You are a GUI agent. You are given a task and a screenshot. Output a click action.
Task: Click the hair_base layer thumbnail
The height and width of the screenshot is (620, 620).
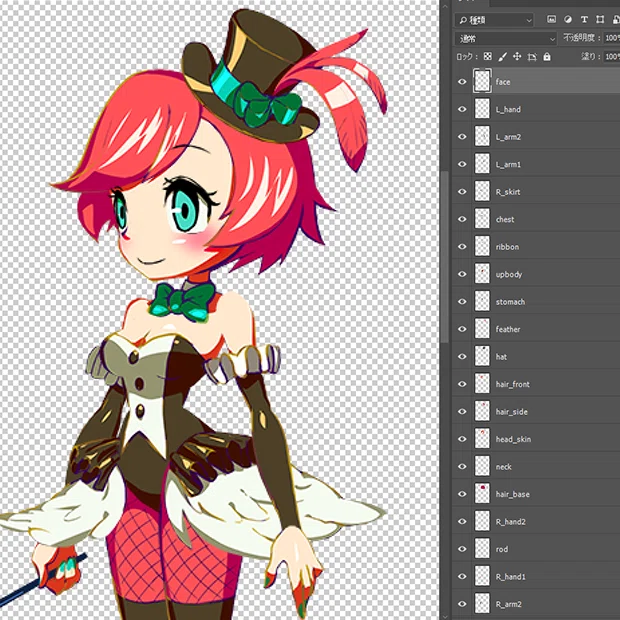(482, 494)
